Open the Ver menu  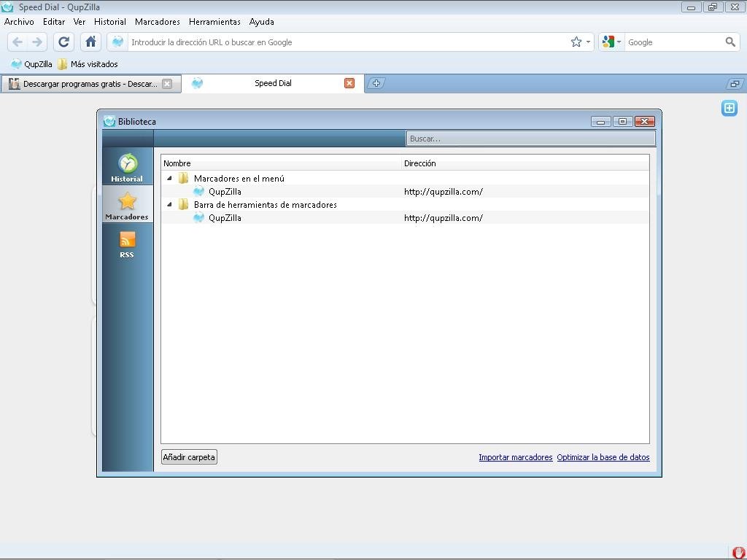coord(79,22)
